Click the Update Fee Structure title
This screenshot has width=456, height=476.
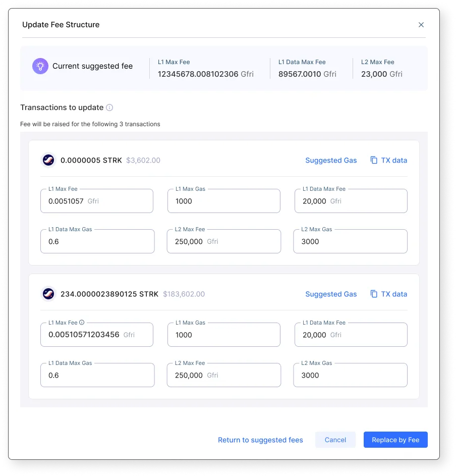(x=61, y=25)
